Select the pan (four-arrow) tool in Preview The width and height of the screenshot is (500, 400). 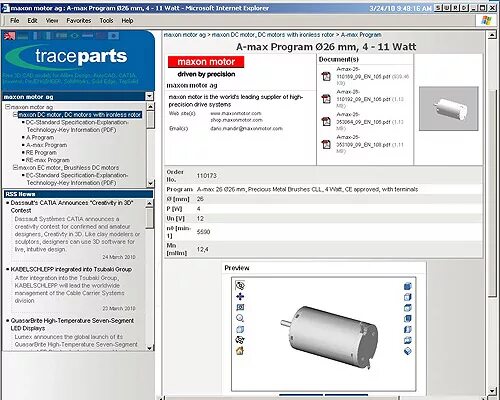point(240,296)
